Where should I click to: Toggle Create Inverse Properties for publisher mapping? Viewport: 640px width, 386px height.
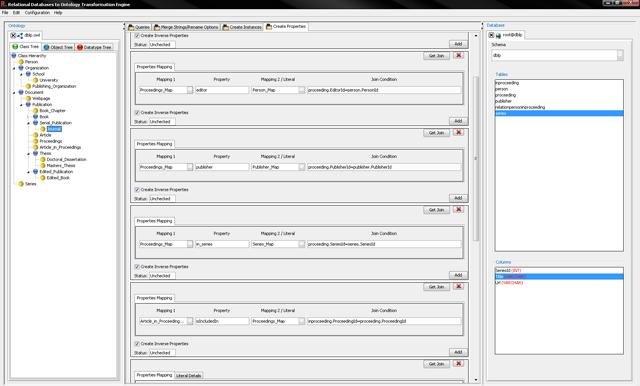[137, 190]
